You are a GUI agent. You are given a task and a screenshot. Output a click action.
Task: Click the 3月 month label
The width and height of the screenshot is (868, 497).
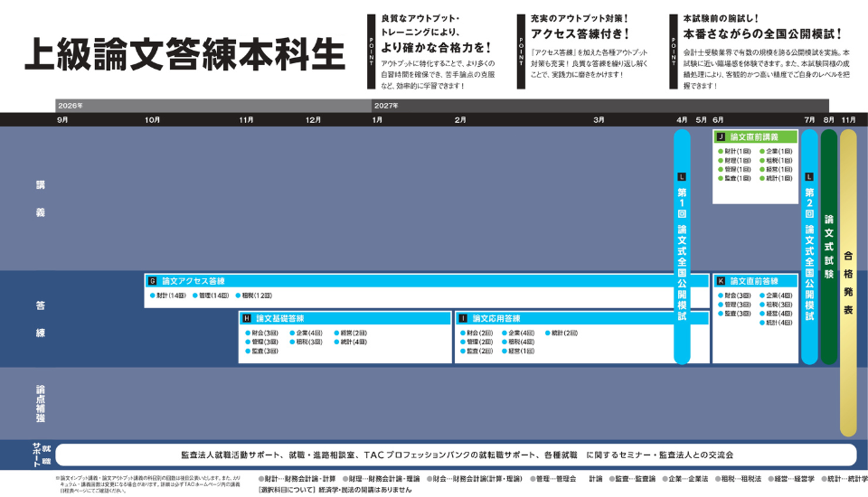click(599, 119)
